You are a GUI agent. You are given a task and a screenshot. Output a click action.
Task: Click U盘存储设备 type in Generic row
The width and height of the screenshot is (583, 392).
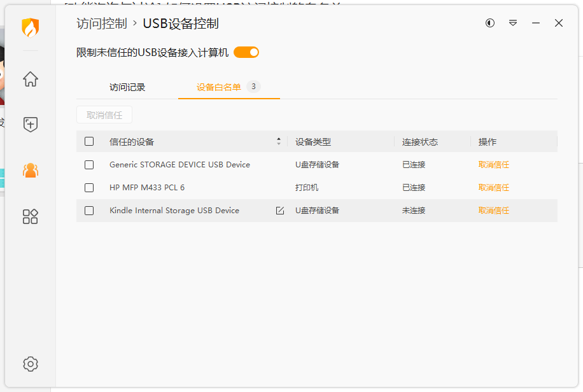point(317,165)
